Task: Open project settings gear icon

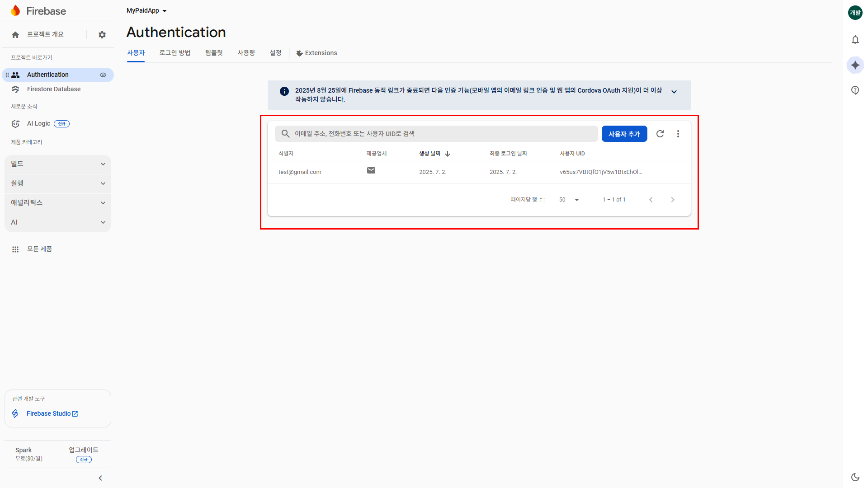Action: tap(102, 35)
